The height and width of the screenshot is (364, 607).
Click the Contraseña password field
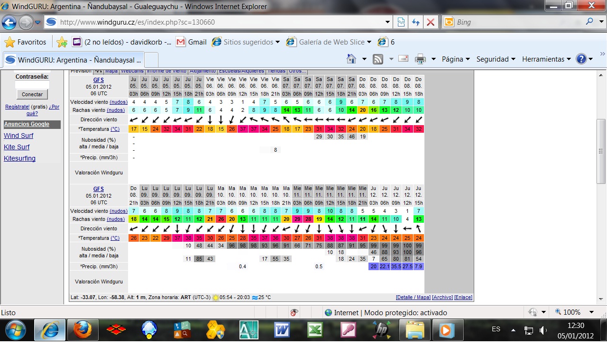[x=32, y=84]
